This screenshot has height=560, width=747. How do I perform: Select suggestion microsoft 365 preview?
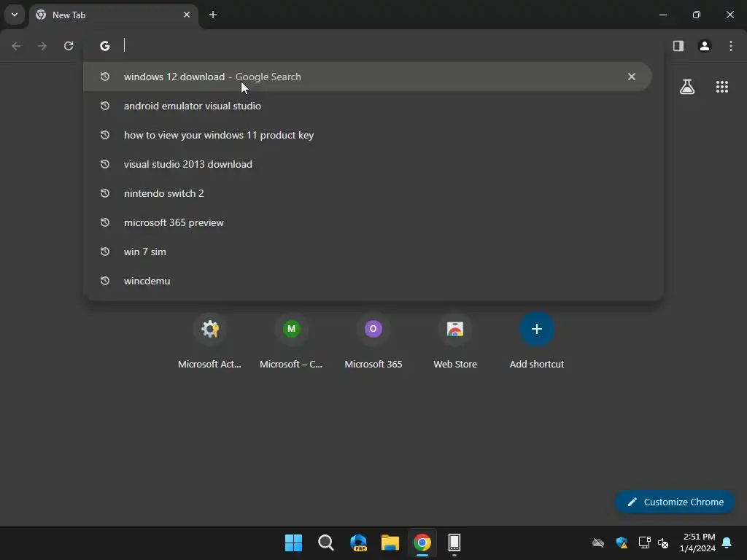click(x=368, y=222)
